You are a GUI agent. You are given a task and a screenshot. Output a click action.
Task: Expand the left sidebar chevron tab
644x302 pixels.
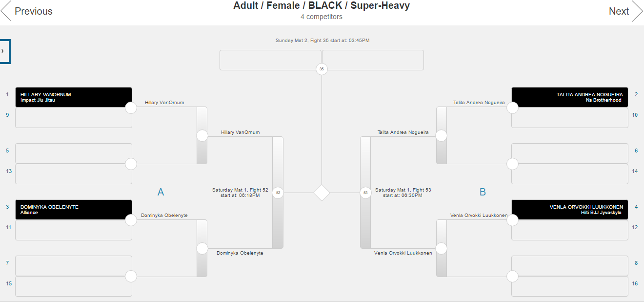click(x=4, y=51)
